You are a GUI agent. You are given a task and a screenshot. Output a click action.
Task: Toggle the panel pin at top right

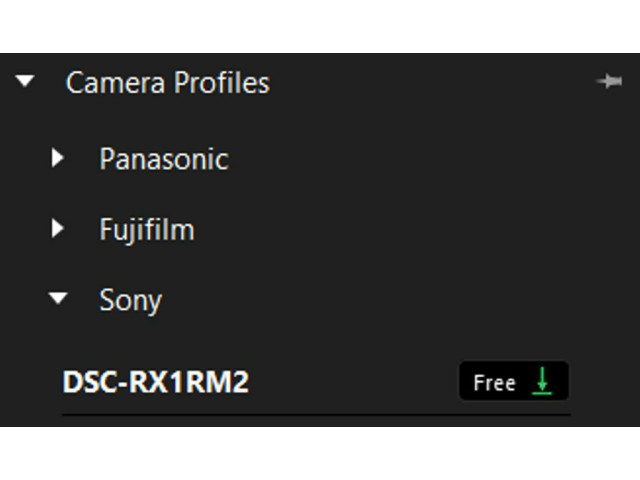609,81
